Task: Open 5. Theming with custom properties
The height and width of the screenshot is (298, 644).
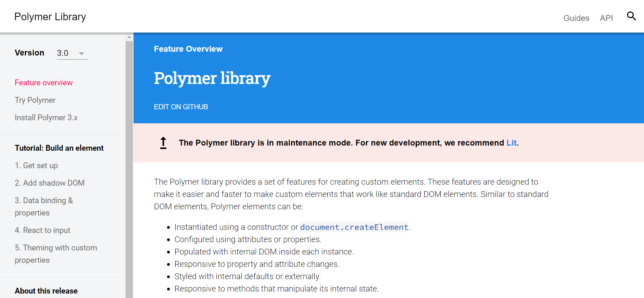Action: pyautogui.click(x=56, y=254)
